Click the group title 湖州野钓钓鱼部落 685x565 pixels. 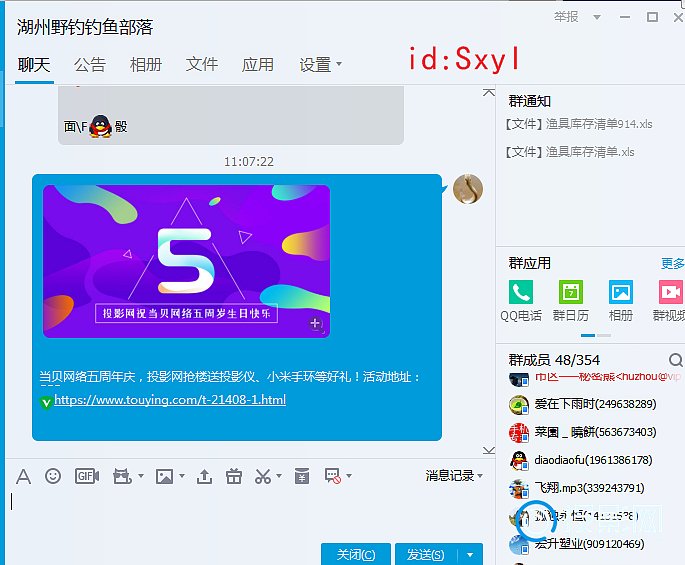coord(85,27)
